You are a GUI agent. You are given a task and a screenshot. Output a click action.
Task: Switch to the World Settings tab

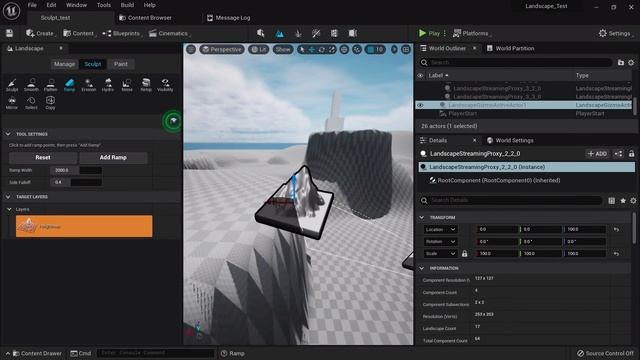[510, 140]
